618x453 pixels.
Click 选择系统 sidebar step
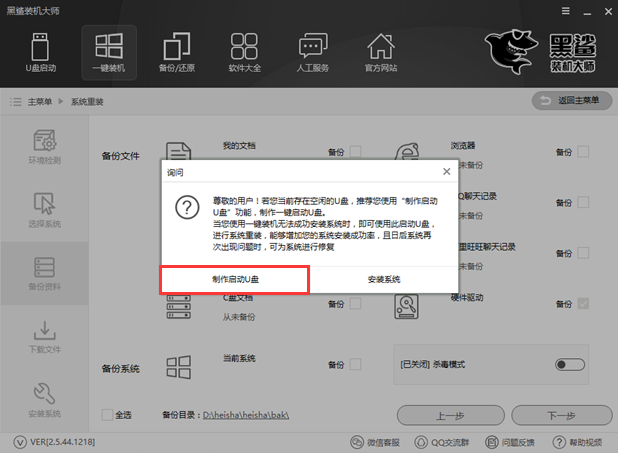[x=45, y=210]
